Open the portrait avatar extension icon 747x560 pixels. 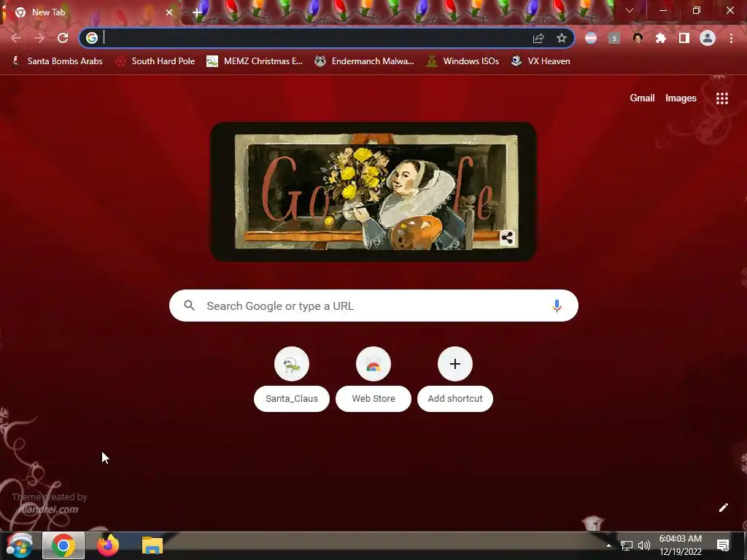pyautogui.click(x=638, y=38)
